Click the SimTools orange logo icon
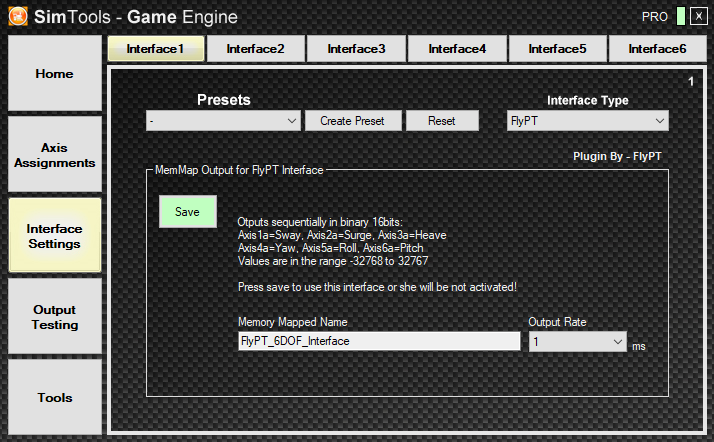Viewport: 714px width, 442px height. (x=18, y=16)
